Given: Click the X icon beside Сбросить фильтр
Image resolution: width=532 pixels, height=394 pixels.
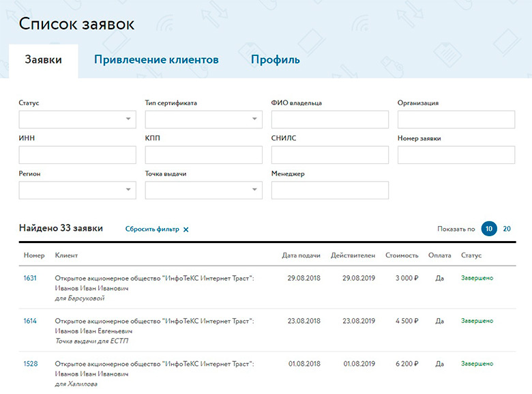Looking at the screenshot, I should pyautogui.click(x=186, y=229).
